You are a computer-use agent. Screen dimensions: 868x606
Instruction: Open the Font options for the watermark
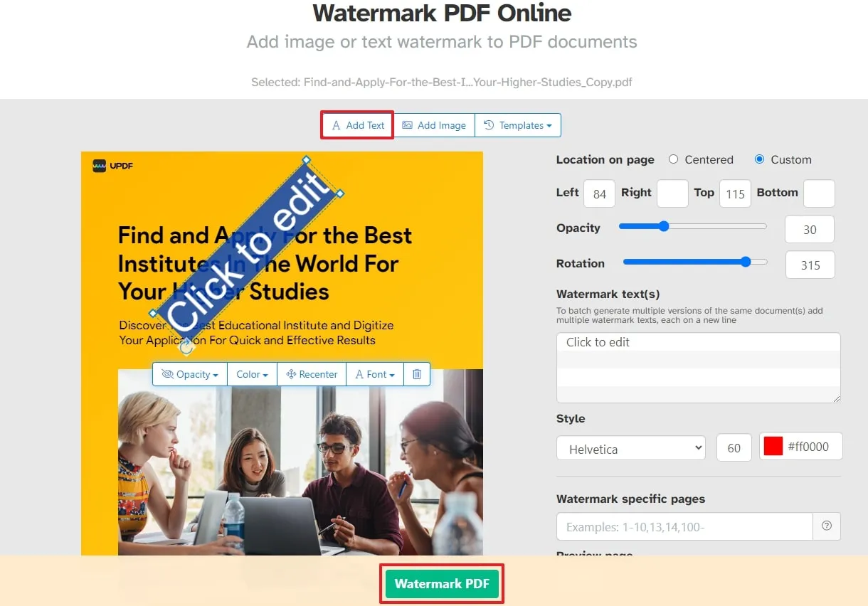pyautogui.click(x=374, y=374)
